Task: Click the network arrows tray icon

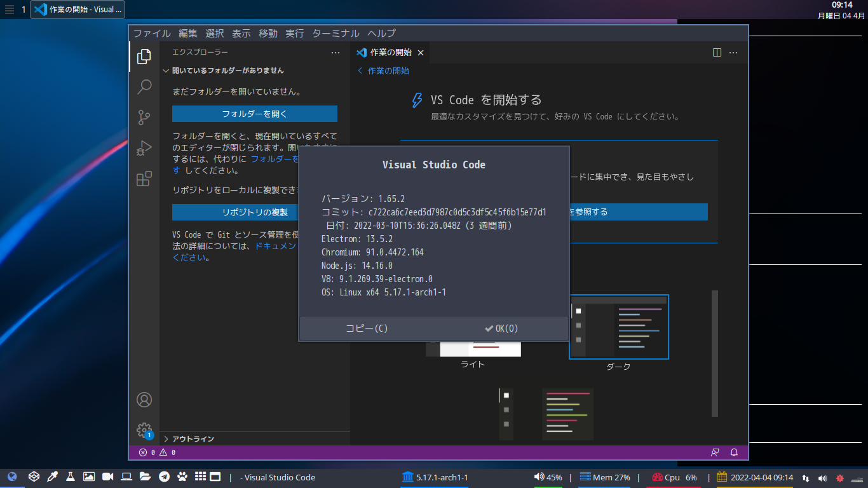Action: (x=806, y=478)
